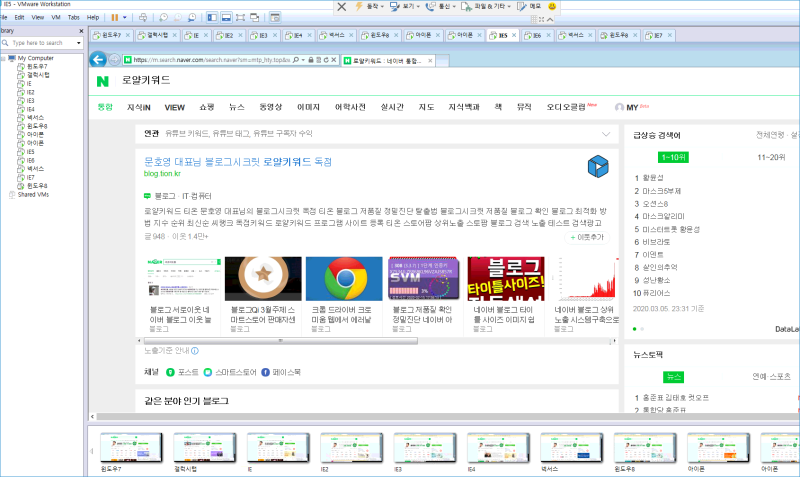
Task: Open the VM menu
Action: [x=56, y=17]
